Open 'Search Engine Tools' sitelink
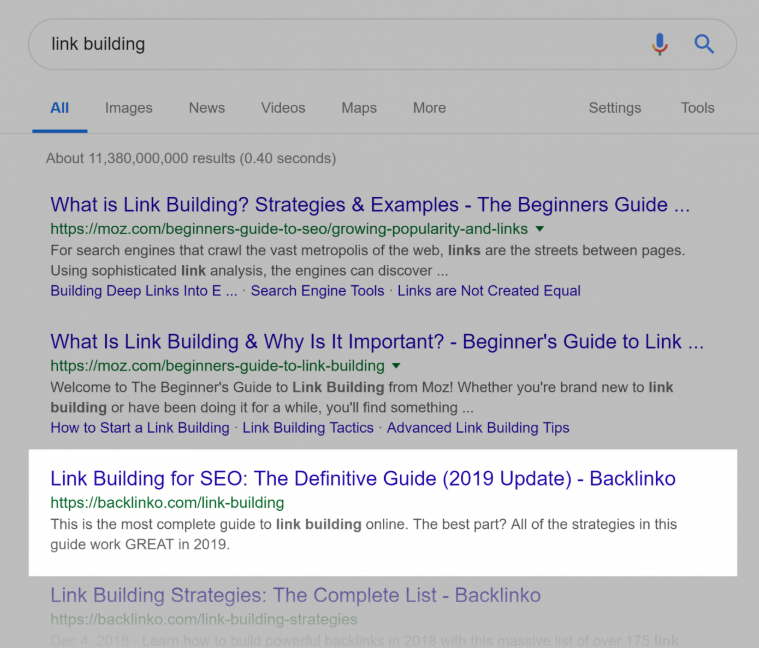 pyautogui.click(x=318, y=291)
